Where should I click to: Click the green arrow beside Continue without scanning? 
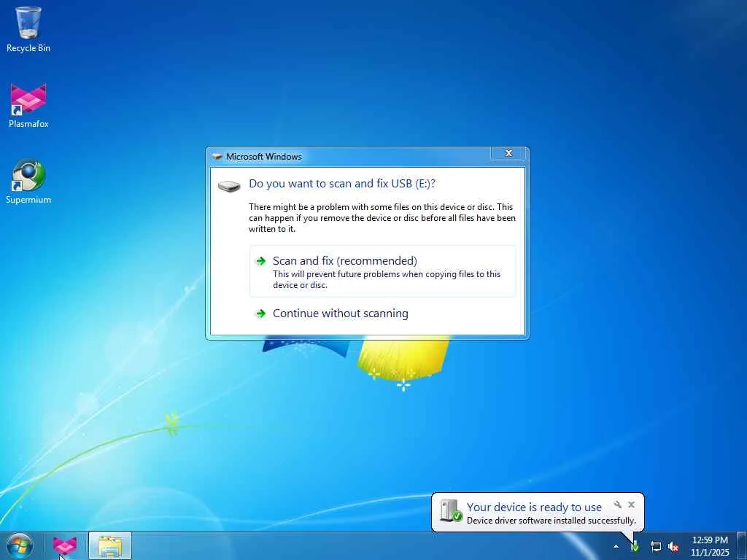[x=260, y=314]
